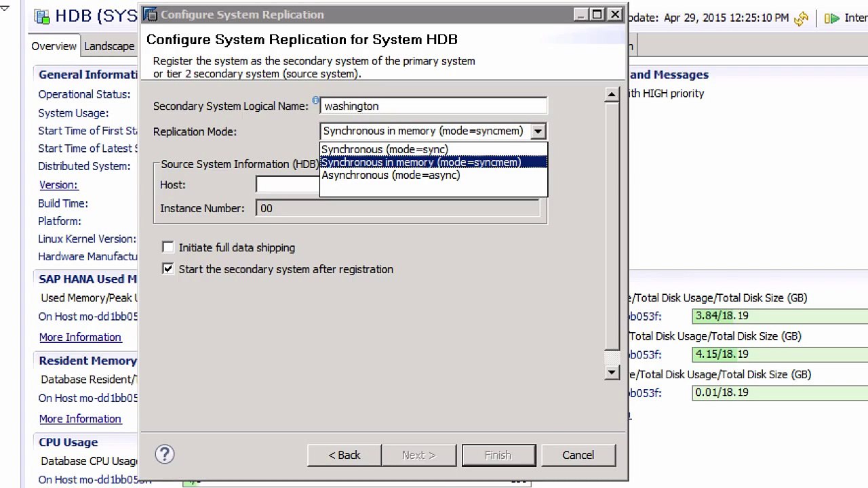The height and width of the screenshot is (488, 868).
Task: Click the Next button
Action: coord(418,455)
